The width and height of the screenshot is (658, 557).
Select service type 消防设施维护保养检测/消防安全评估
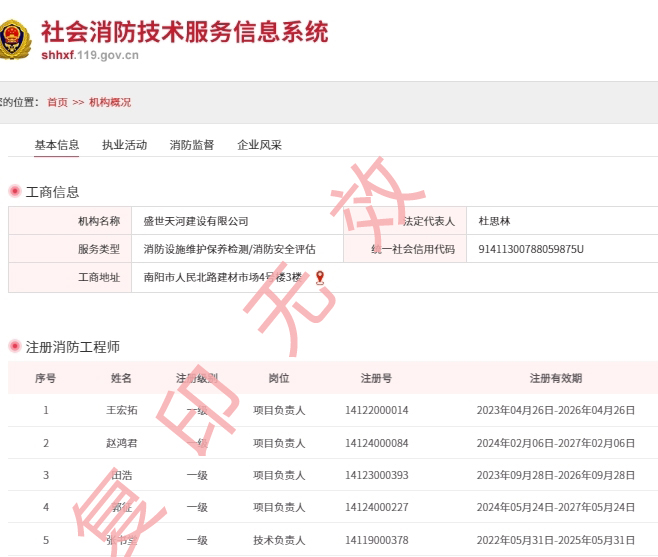[x=230, y=249]
